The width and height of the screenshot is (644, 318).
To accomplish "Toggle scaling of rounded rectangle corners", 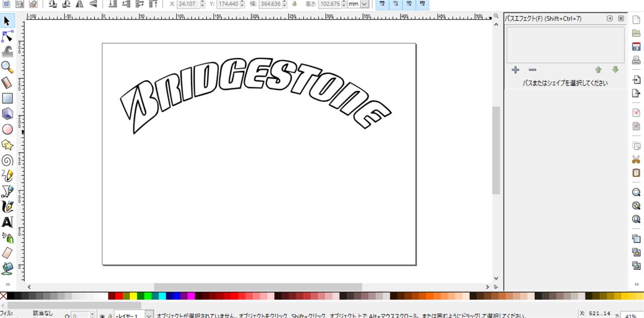I will 396,5.
